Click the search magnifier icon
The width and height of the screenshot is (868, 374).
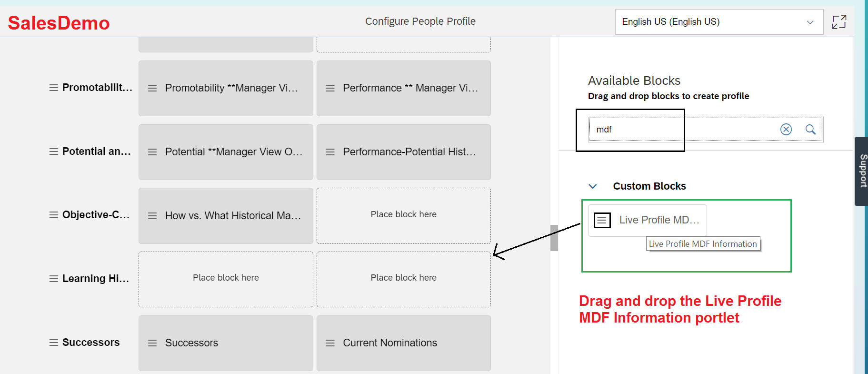click(x=810, y=129)
